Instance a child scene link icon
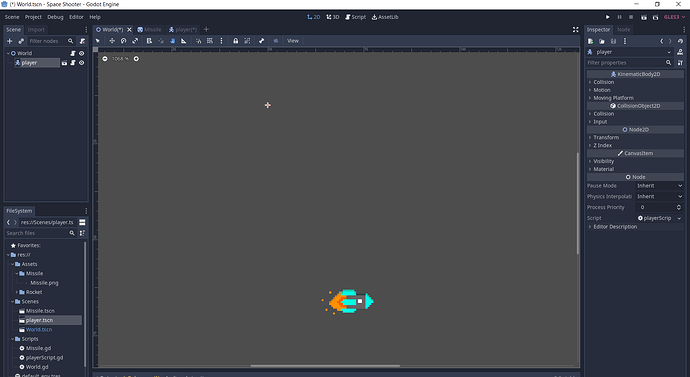This screenshot has height=377, width=690. coord(21,41)
